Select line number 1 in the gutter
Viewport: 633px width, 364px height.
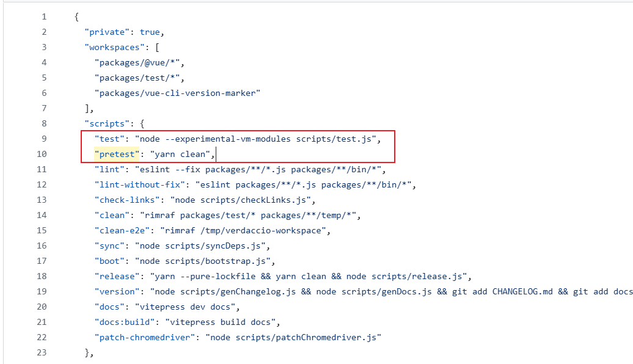(x=43, y=16)
